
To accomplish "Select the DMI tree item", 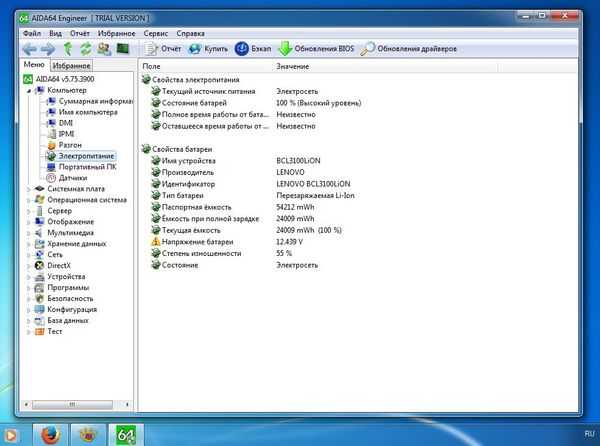I will [x=65, y=123].
